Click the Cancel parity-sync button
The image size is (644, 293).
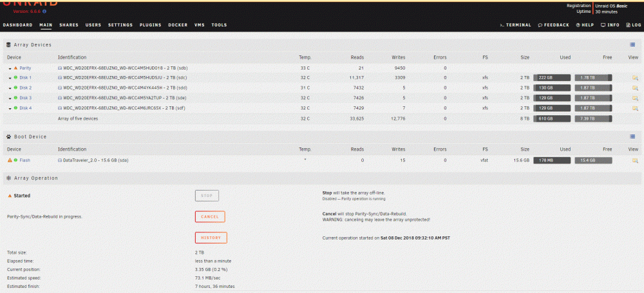click(210, 216)
